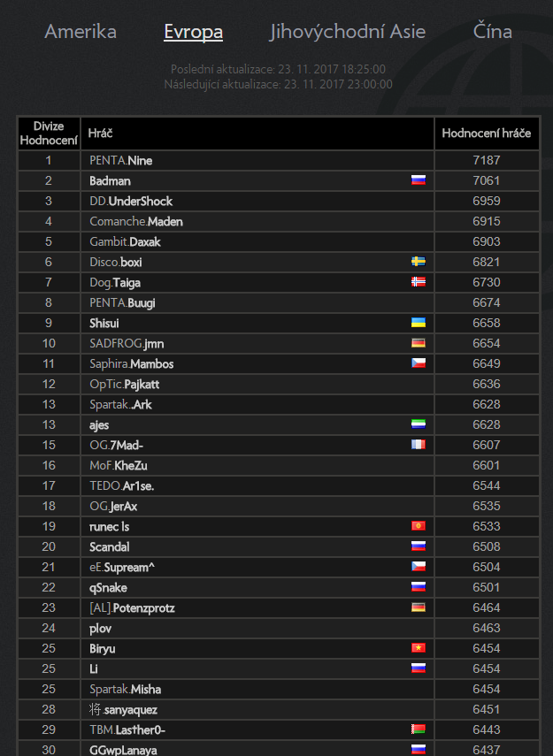Switch to the Amerika leaderboard tab
The width and height of the screenshot is (553, 756).
pyautogui.click(x=81, y=32)
